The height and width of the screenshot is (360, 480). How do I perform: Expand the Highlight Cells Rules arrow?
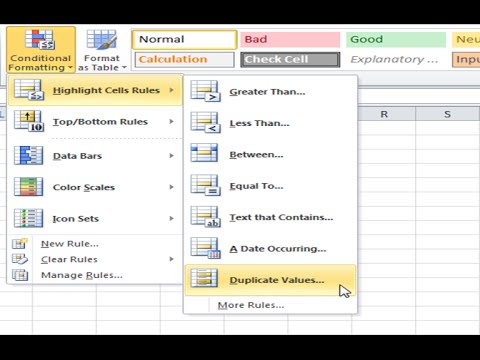171,90
